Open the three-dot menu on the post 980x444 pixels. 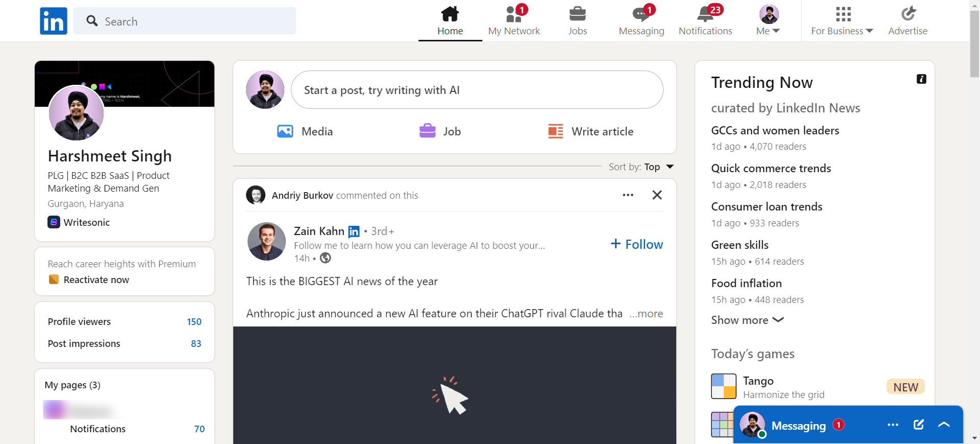click(628, 195)
